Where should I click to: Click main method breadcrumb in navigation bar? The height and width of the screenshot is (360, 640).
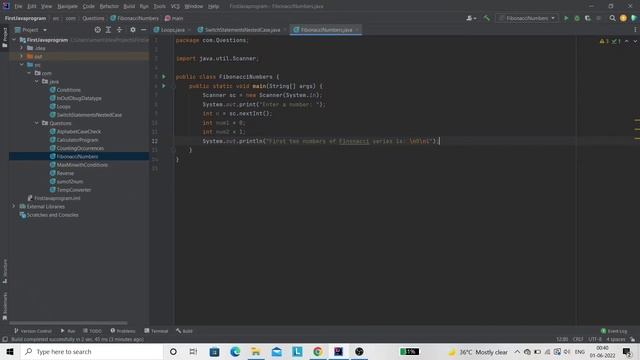177,18
